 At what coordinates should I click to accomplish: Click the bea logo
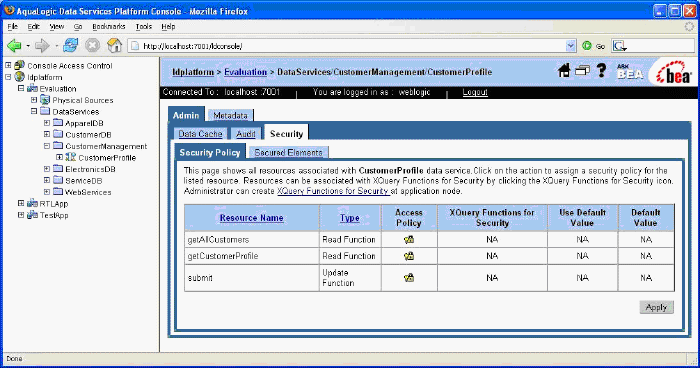[673, 73]
